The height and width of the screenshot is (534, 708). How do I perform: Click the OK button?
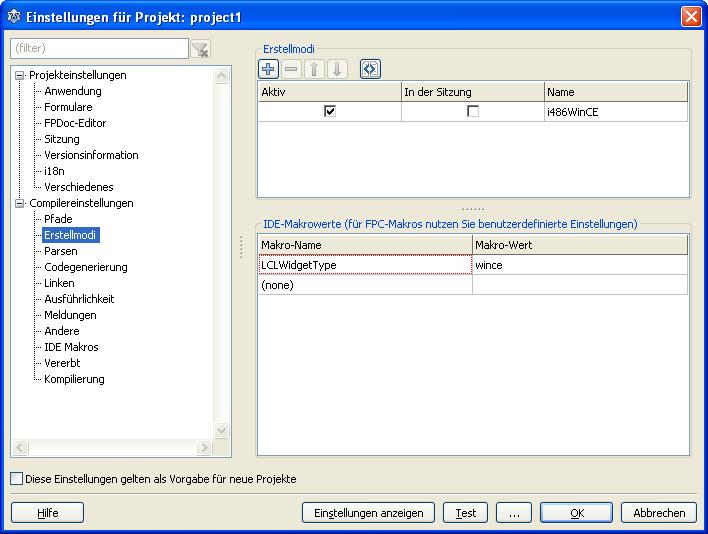576,513
